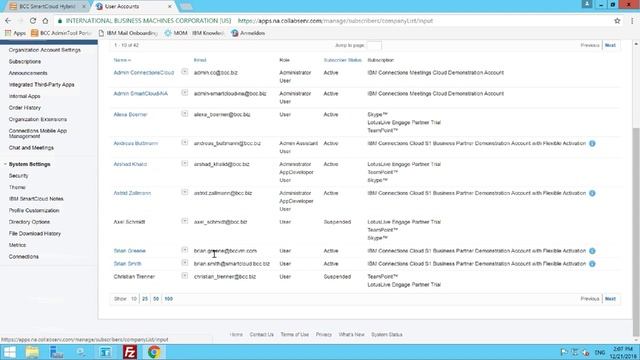Bookmark page with star icon
Screen dimensions: 640x360
(x=617, y=20)
